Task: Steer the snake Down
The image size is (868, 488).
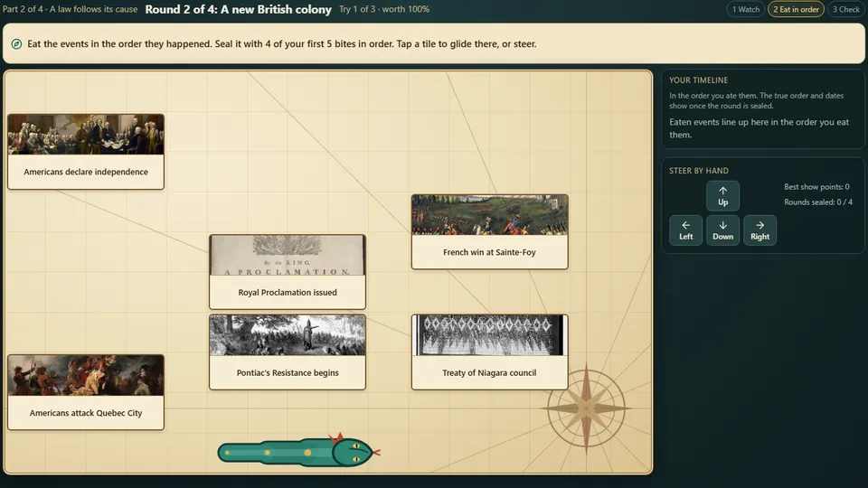Action: [722, 230]
